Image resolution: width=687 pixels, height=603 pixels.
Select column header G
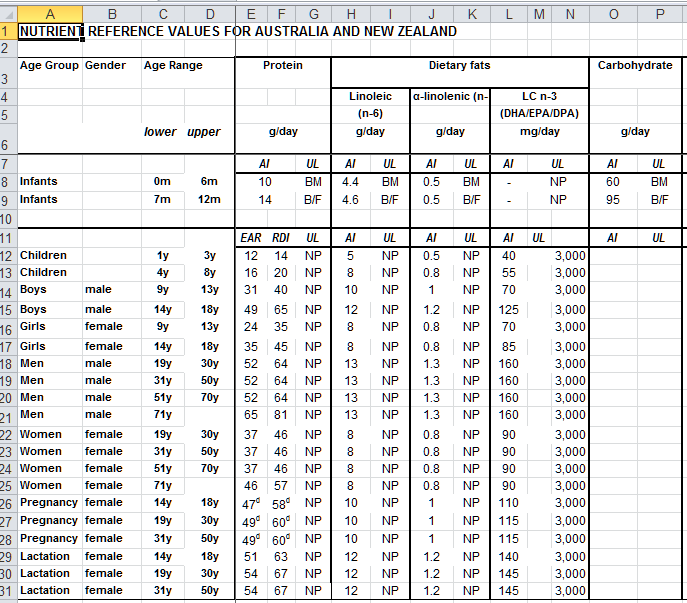tap(314, 14)
